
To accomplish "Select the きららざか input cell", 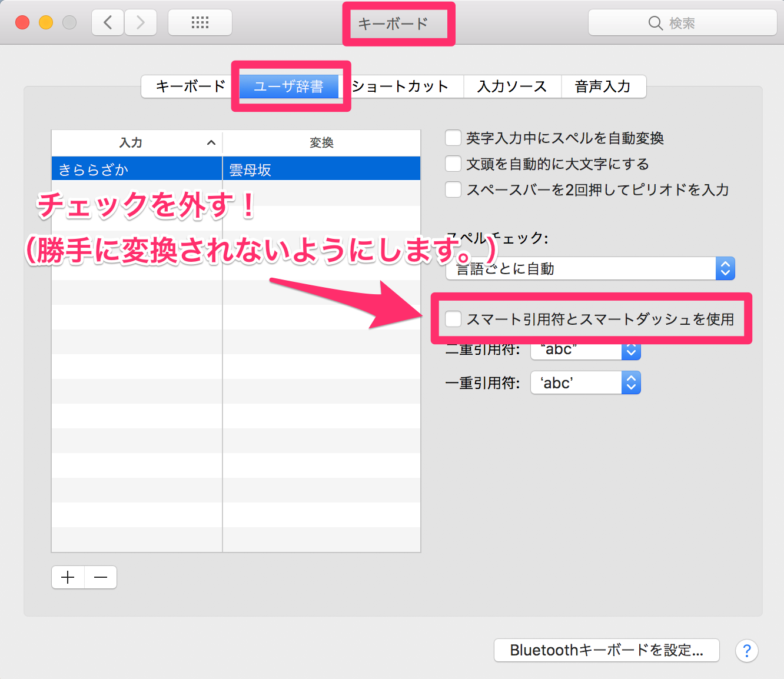I will 137,169.
